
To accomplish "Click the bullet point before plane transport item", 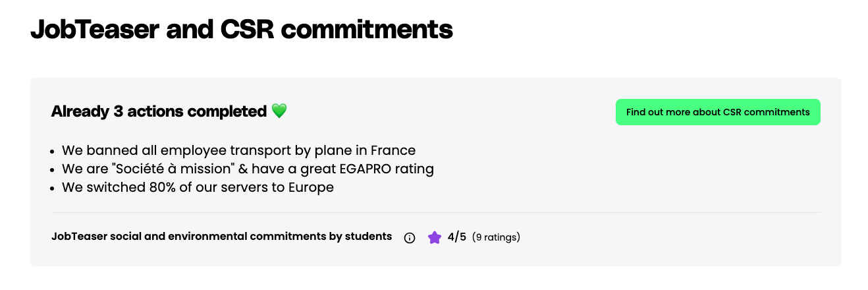I will 53,151.
